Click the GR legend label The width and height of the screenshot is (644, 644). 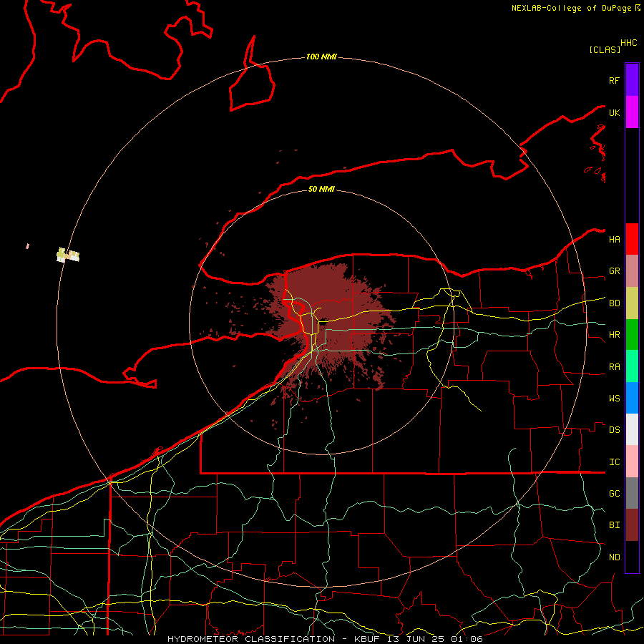[x=614, y=271]
